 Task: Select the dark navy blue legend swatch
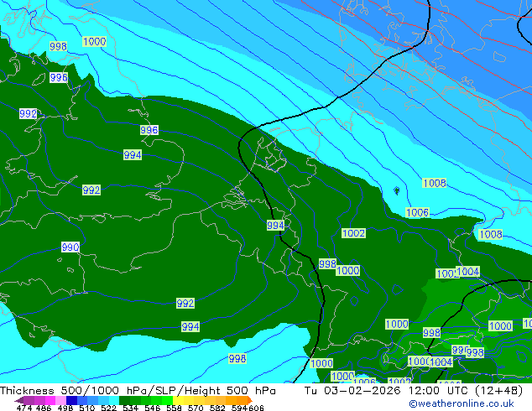point(71,400)
